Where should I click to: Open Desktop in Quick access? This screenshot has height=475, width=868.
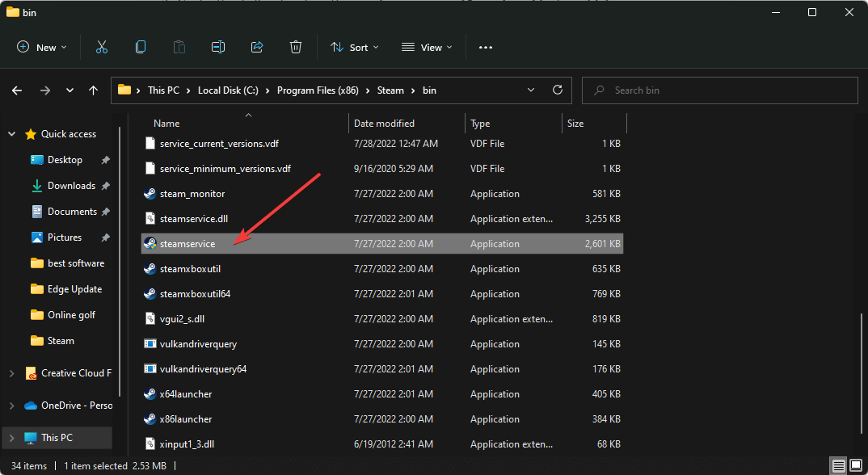[x=65, y=160]
